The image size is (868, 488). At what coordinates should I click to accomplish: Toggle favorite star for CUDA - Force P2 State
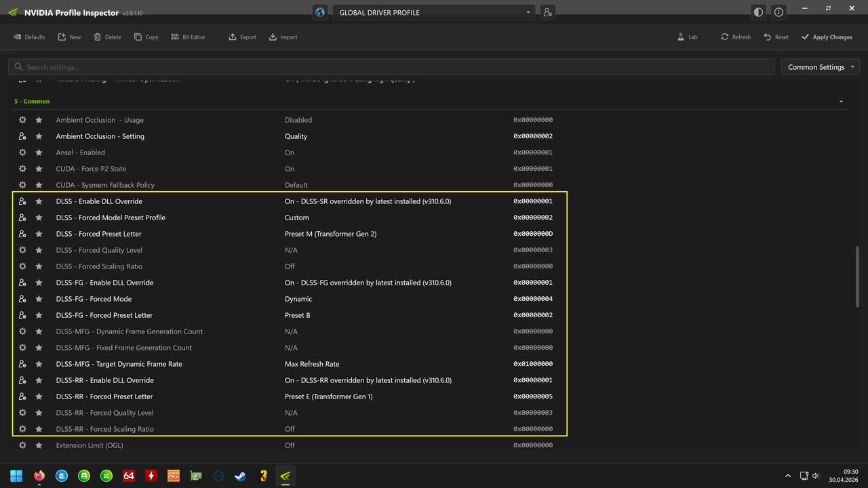click(39, 169)
